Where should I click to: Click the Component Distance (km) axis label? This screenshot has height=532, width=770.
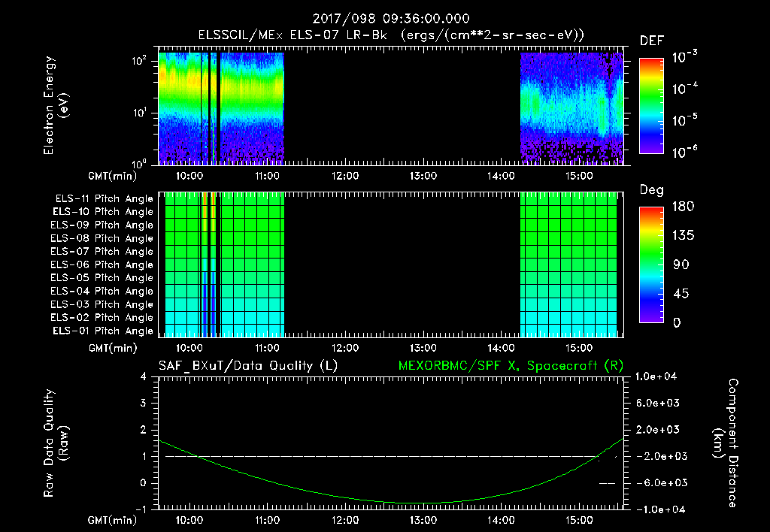tap(726, 443)
